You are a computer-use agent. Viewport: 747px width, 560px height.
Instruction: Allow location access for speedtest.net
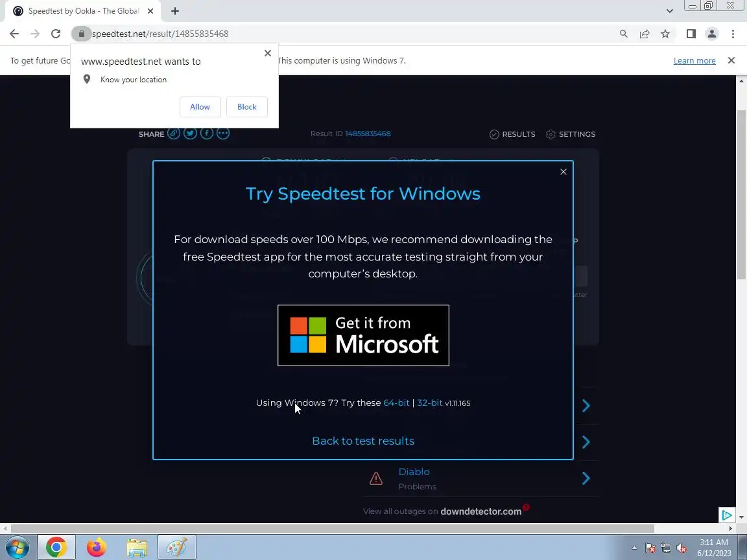[x=200, y=107]
